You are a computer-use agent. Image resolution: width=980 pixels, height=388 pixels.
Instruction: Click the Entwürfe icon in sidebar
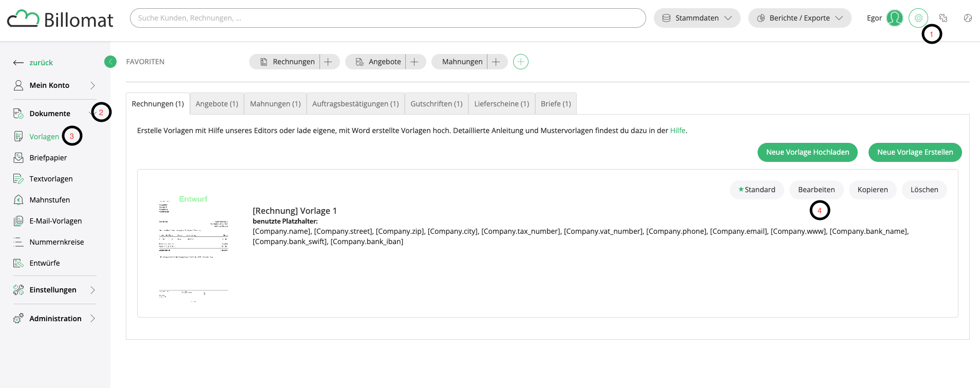click(18, 263)
